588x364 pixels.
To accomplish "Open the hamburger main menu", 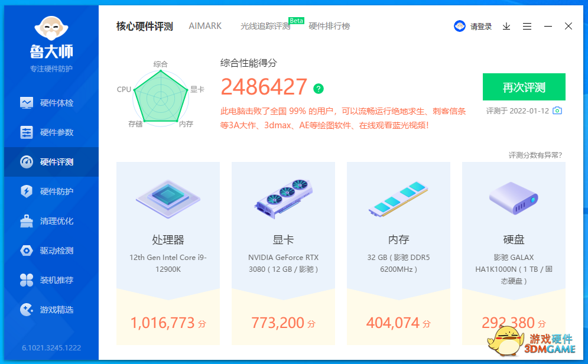I will 527,26.
